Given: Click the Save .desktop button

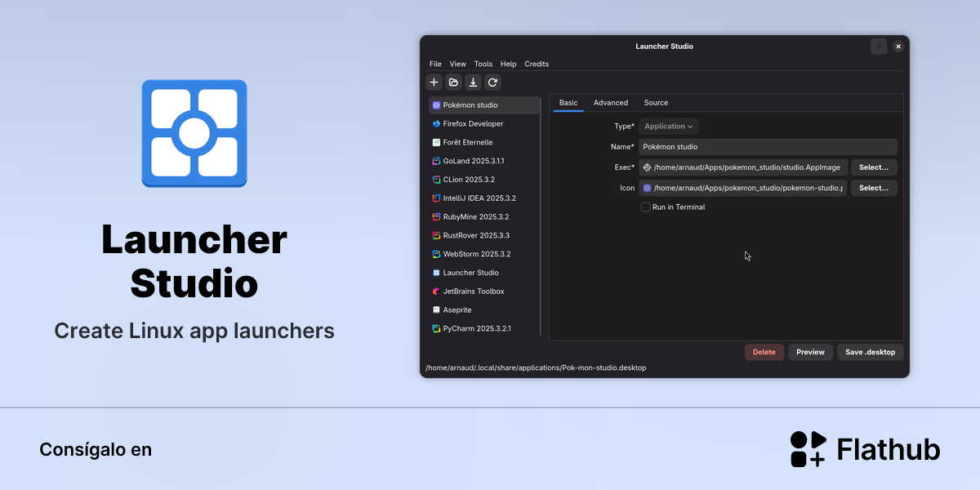Looking at the screenshot, I should [x=871, y=352].
